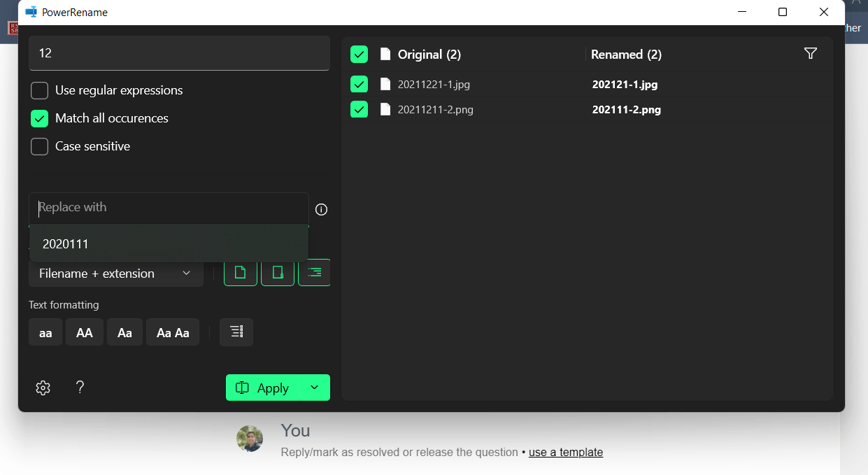The width and height of the screenshot is (868, 475).
Task: Choose the 2020111 suggestion
Action: 169,244
